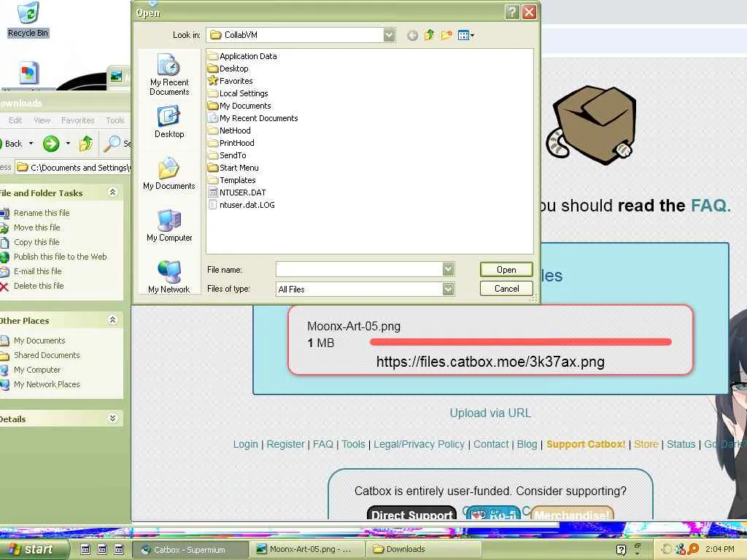Click Rename this file task
The height and width of the screenshot is (560, 747).
42,213
